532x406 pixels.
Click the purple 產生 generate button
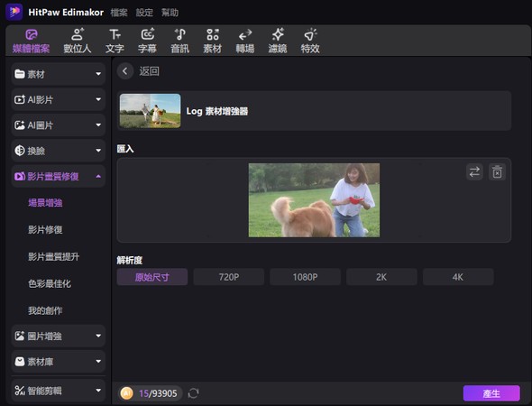point(491,393)
